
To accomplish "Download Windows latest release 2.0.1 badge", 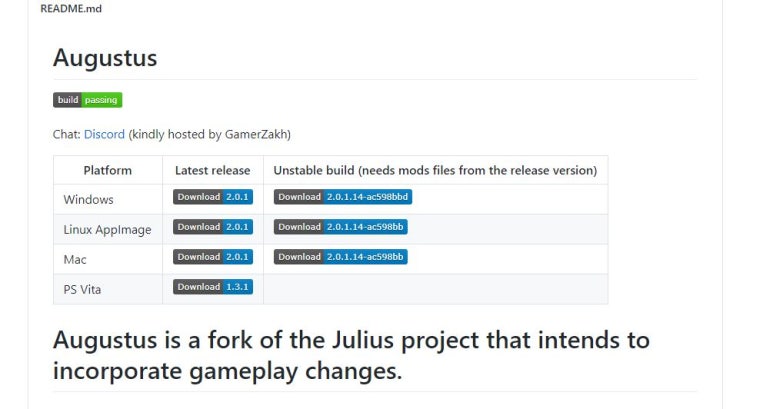I will tap(212, 197).
